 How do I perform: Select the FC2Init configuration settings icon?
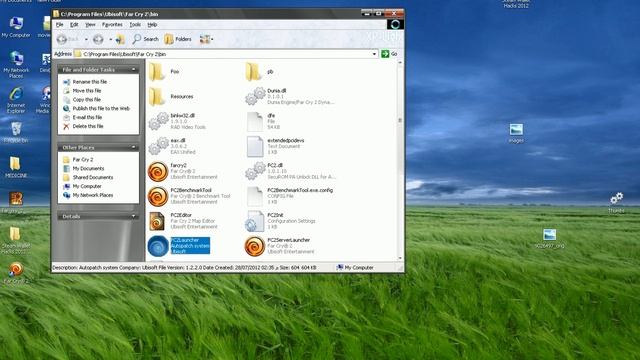[255, 221]
